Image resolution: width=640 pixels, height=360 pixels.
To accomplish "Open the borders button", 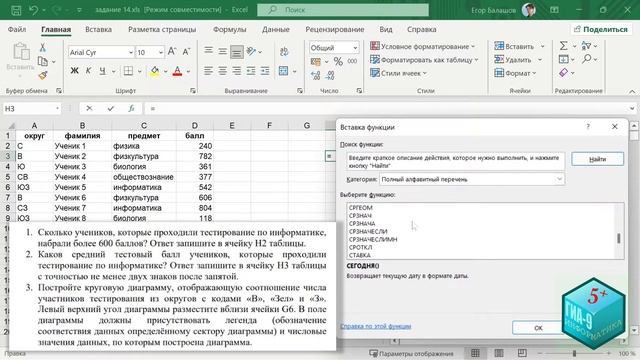I will 128,71.
